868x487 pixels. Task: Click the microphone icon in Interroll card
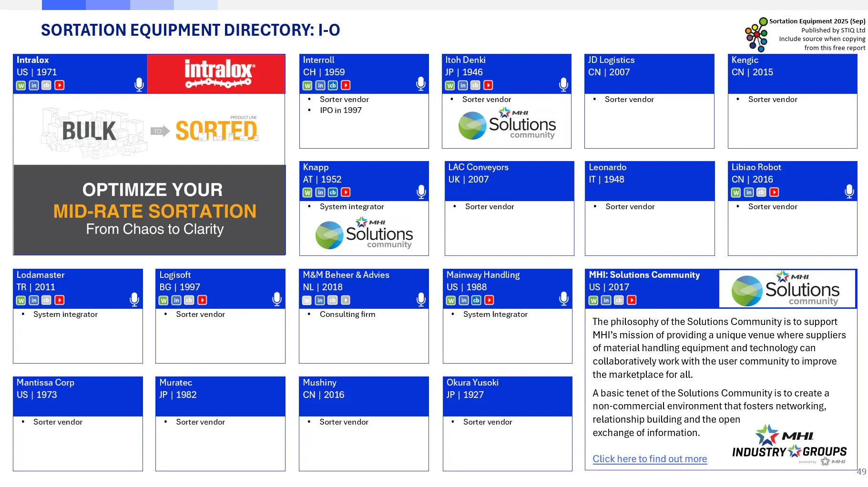421,84
